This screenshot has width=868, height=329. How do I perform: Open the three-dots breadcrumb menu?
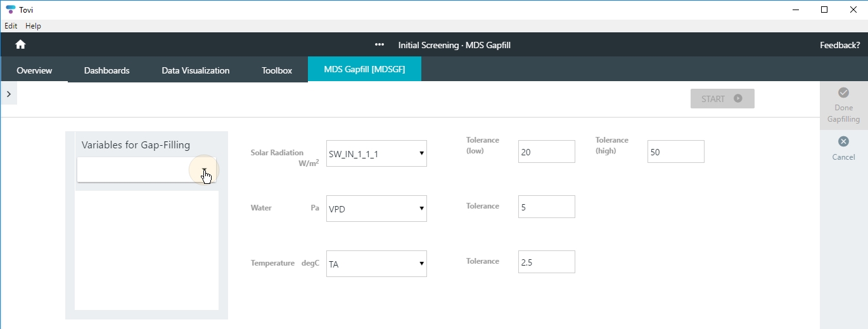380,45
